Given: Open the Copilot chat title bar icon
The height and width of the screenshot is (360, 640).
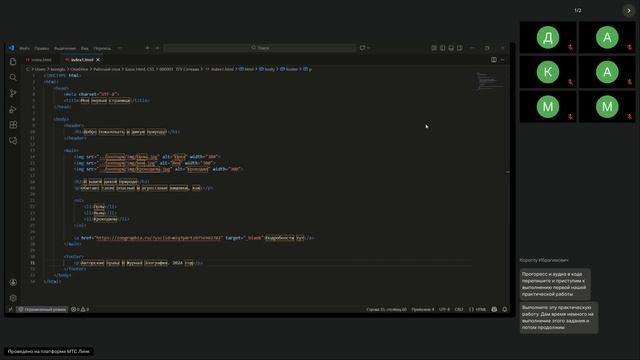Looking at the screenshot, I should (362, 48).
